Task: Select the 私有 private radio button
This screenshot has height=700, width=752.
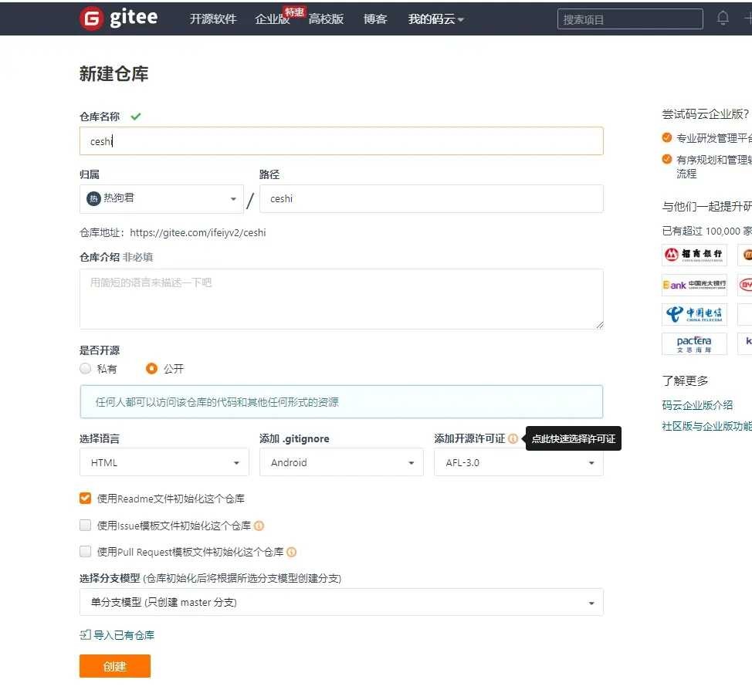Action: click(86, 369)
